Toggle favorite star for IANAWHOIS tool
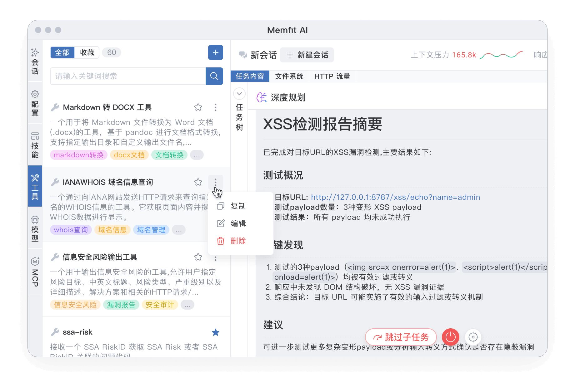 198,182
